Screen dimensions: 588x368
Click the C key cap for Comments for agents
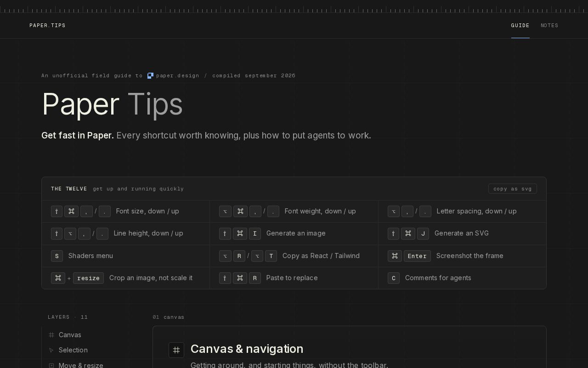click(x=394, y=278)
